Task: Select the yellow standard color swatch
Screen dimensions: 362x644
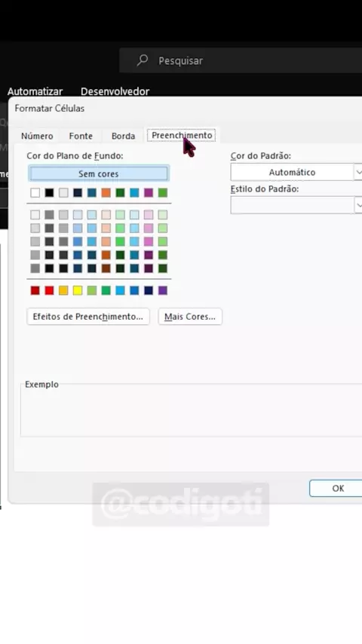Action: 78,290
